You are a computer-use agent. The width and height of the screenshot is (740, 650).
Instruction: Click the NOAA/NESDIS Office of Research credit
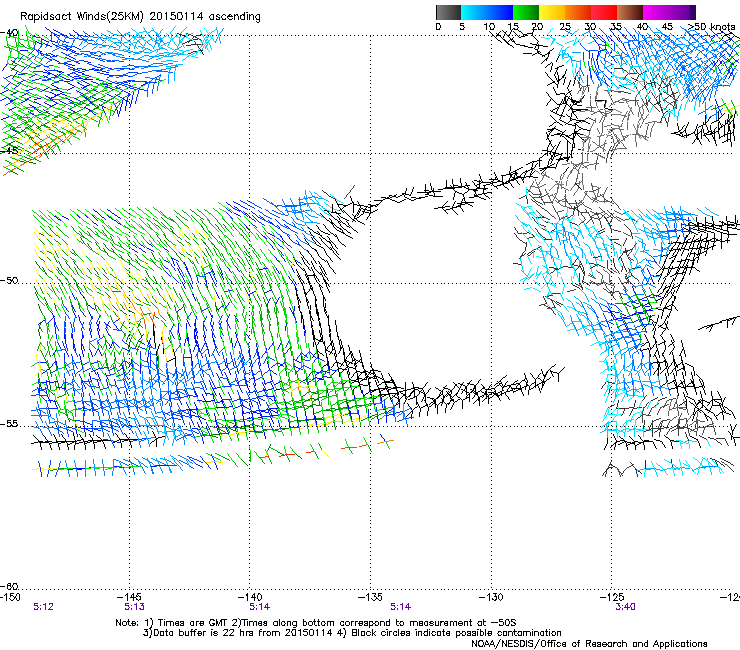coord(589,644)
